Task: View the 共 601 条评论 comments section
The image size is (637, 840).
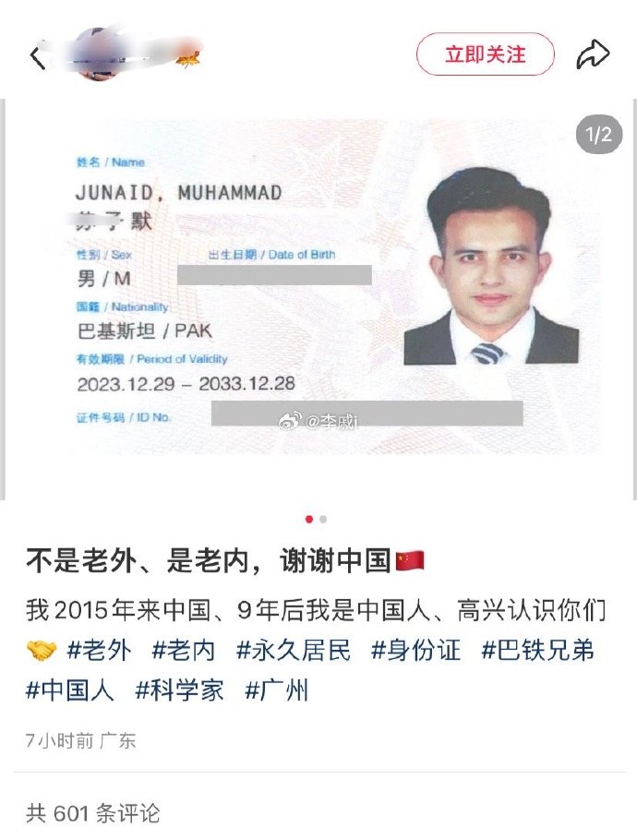Action: point(92,813)
